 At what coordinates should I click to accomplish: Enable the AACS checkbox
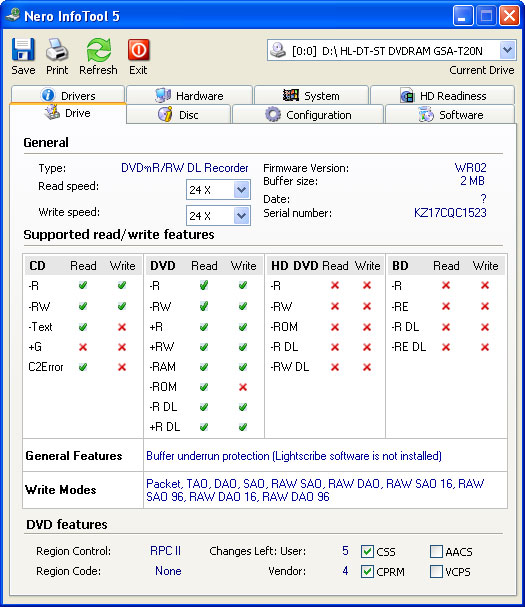(x=436, y=551)
